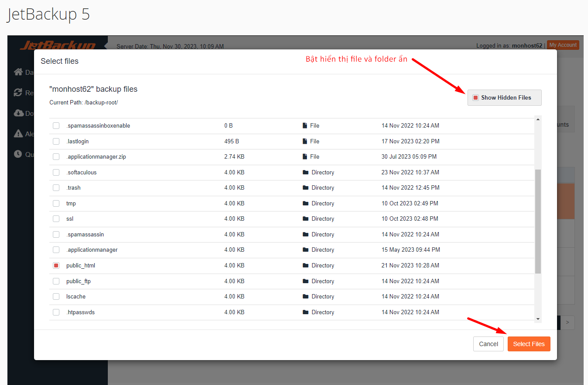The height and width of the screenshot is (385, 588).
Task: Confirm with the Select Files button
Action: (529, 344)
